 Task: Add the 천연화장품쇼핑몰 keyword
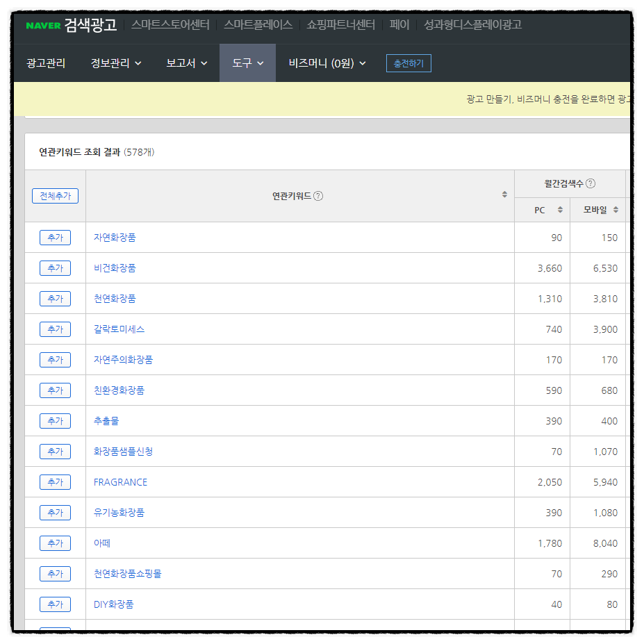pos(55,574)
